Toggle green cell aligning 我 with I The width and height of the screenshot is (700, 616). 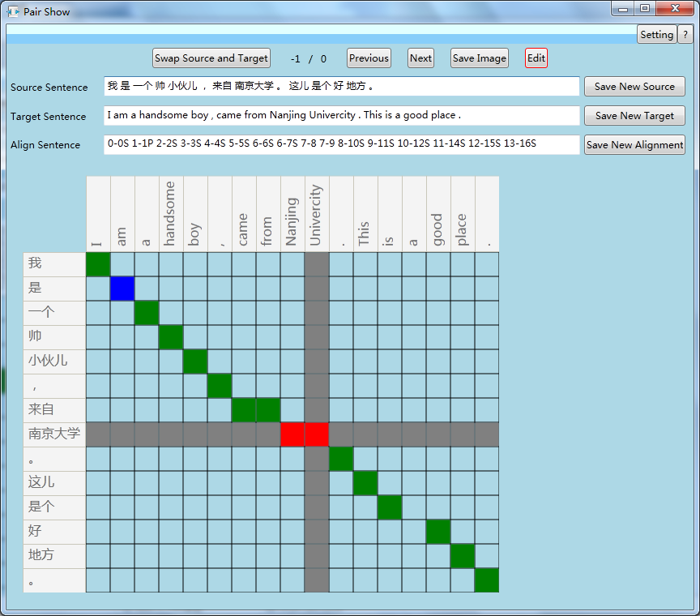tap(98, 264)
